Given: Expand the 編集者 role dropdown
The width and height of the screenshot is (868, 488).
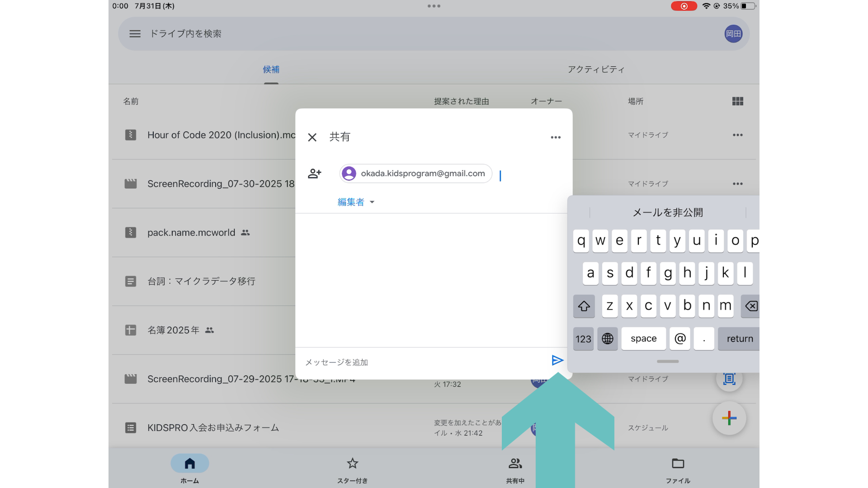Looking at the screenshot, I should click(356, 202).
